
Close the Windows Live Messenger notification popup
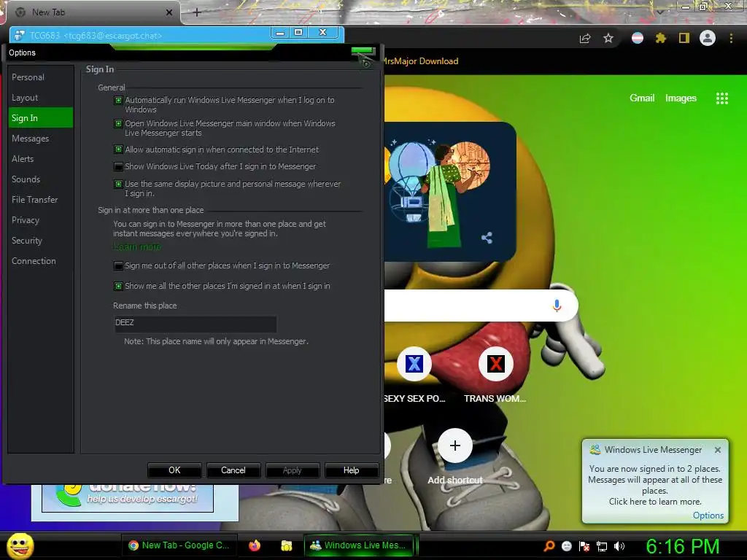click(x=718, y=450)
